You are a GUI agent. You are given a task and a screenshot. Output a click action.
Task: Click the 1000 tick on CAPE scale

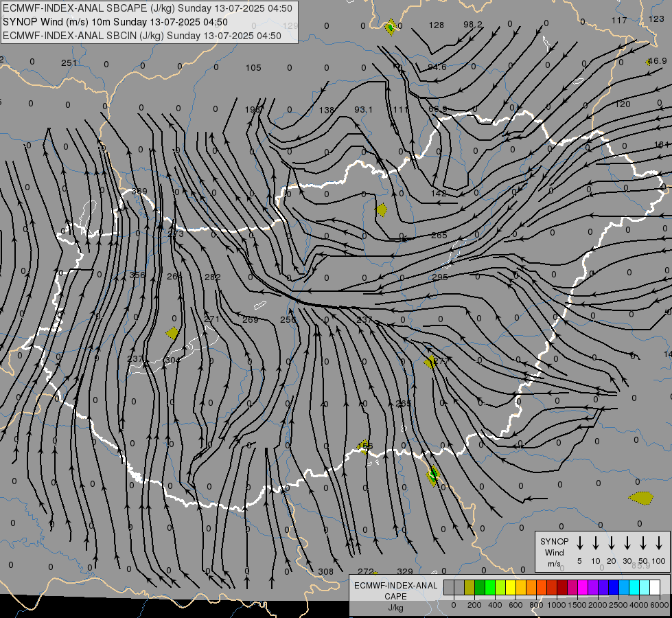(556, 605)
